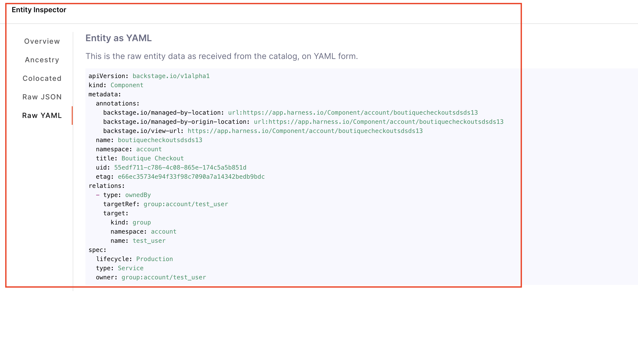
Task: Click the Entity Inspector dialog title
Action: [x=39, y=10]
